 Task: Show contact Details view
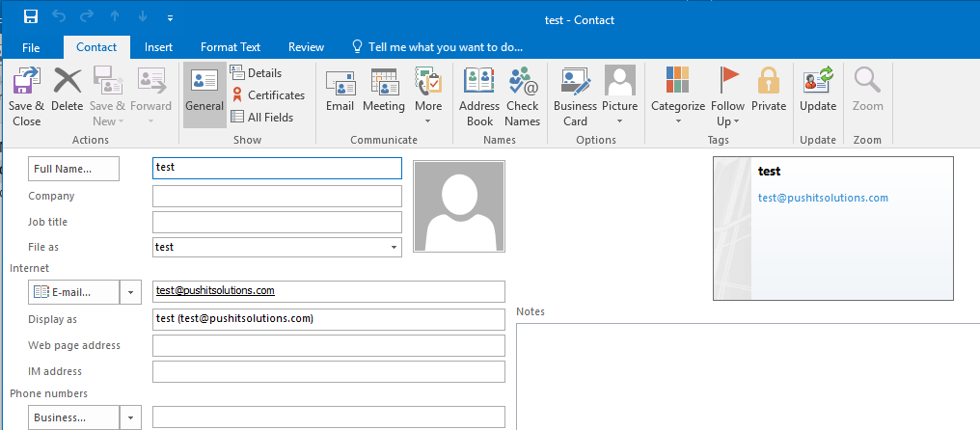tap(256, 72)
